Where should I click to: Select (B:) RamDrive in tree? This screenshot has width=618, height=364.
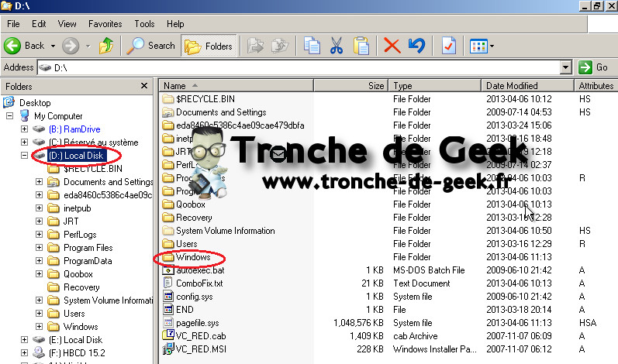(74, 129)
